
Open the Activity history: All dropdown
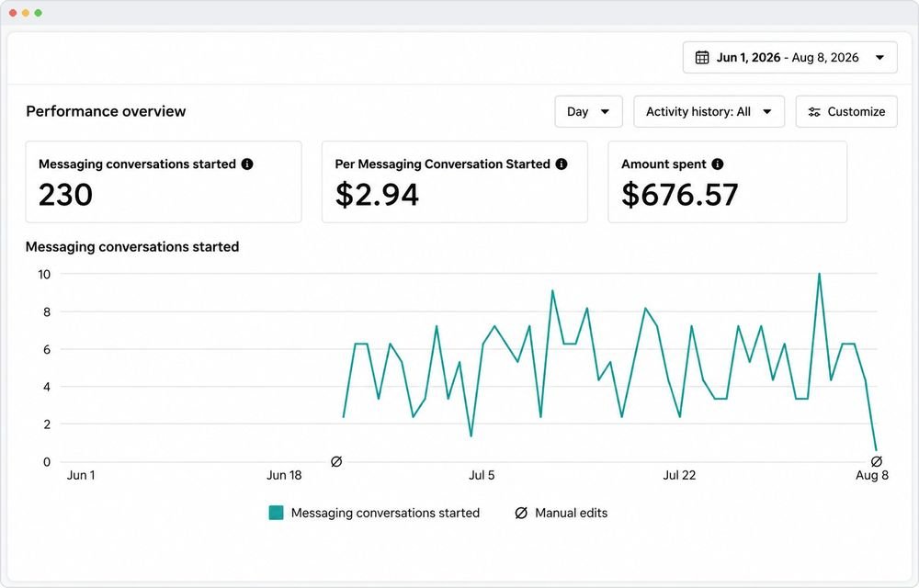click(709, 111)
